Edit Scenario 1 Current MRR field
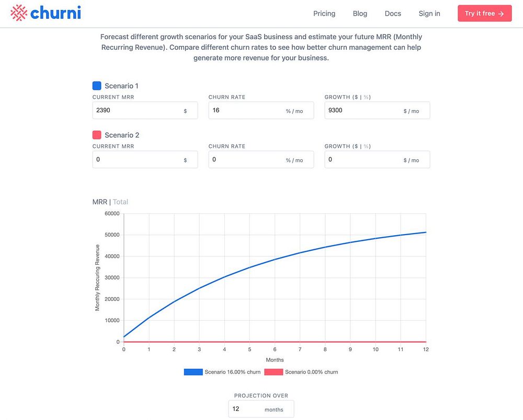This screenshot has width=523, height=420. tap(145, 110)
